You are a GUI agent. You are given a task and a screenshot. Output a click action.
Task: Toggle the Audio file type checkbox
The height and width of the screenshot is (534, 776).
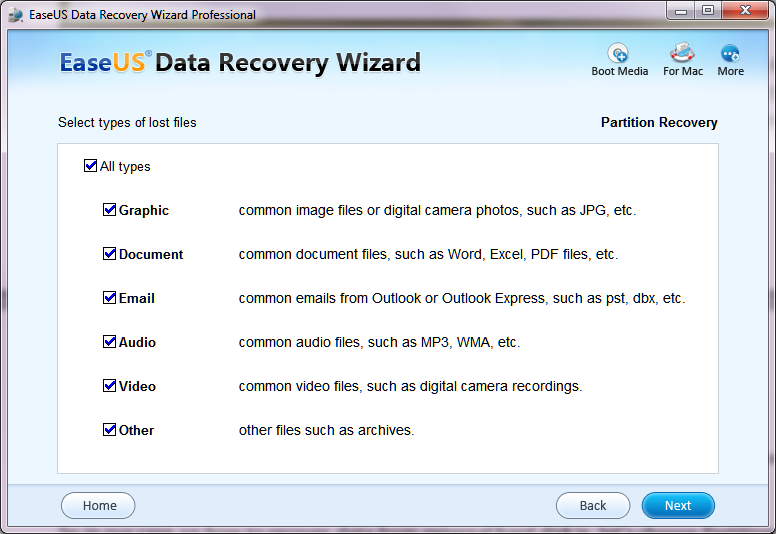(x=109, y=341)
